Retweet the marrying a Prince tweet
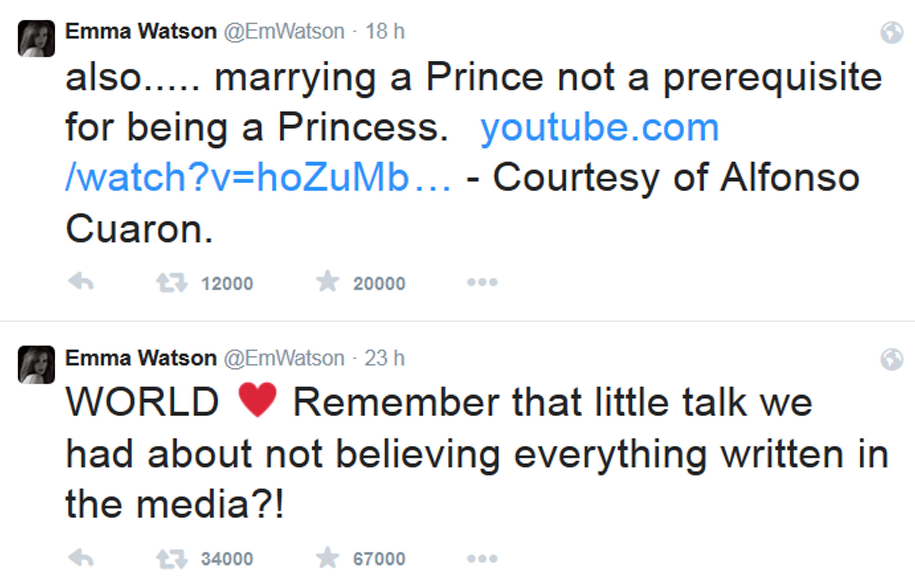This screenshot has width=915, height=588. [x=172, y=283]
